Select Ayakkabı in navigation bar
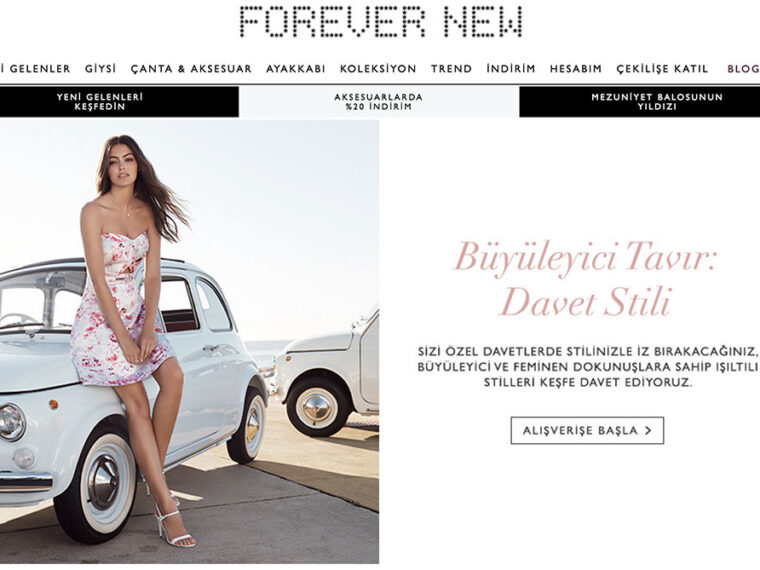 tap(296, 68)
